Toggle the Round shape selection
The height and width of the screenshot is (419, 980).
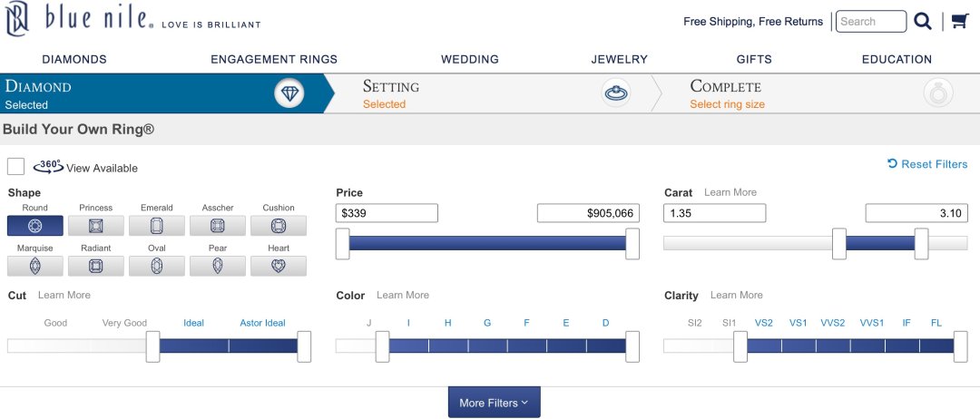coord(35,226)
